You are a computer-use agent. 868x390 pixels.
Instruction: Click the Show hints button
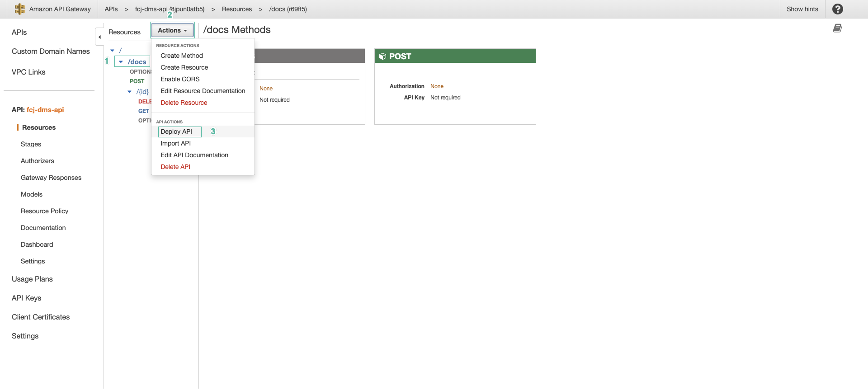pos(802,9)
